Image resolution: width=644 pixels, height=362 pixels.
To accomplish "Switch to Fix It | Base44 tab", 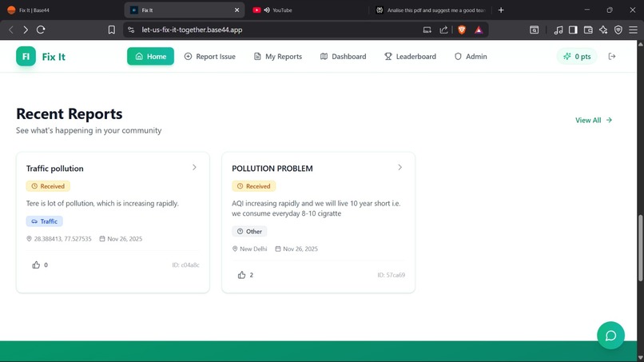I will [x=62, y=10].
